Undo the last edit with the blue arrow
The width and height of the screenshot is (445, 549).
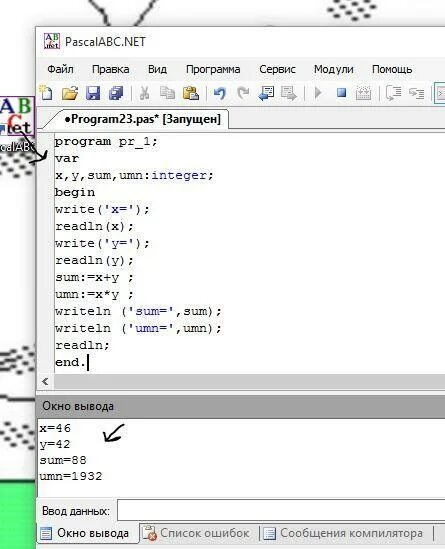(x=220, y=93)
